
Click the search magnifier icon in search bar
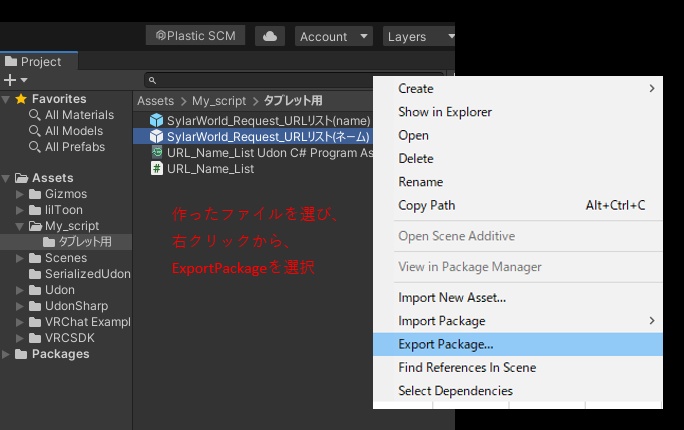pyautogui.click(x=152, y=80)
